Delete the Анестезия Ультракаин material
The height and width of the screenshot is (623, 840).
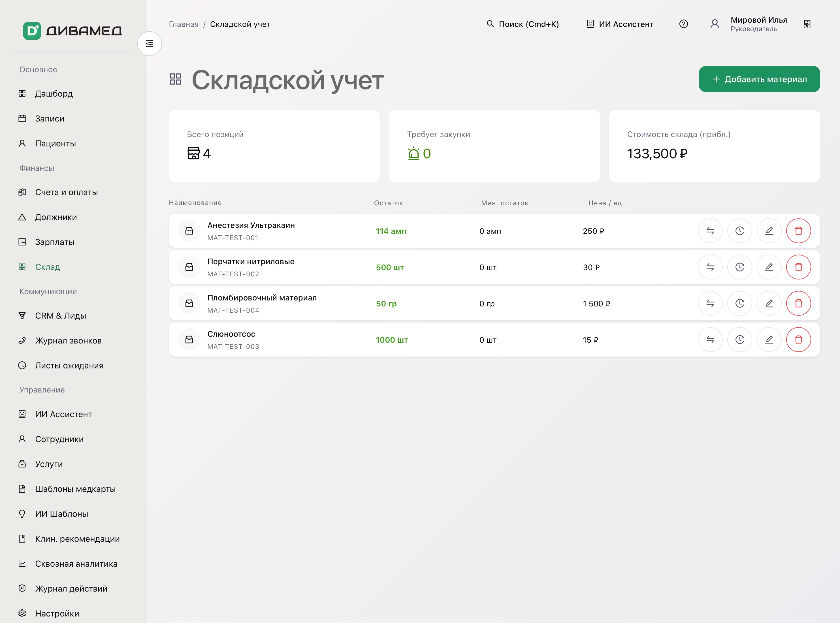tap(798, 231)
